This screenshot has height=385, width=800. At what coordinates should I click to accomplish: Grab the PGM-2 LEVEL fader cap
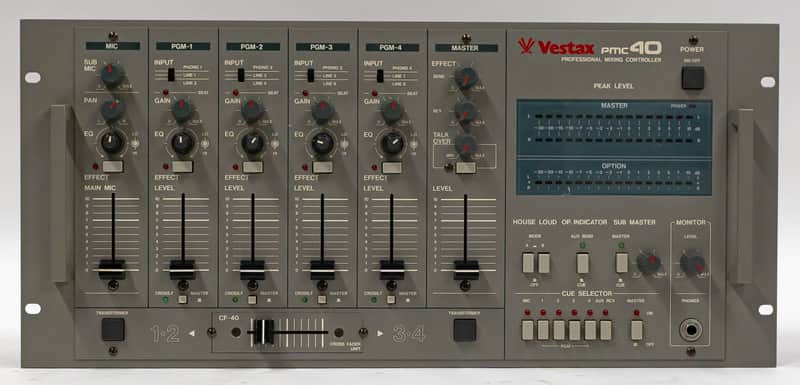(252, 270)
